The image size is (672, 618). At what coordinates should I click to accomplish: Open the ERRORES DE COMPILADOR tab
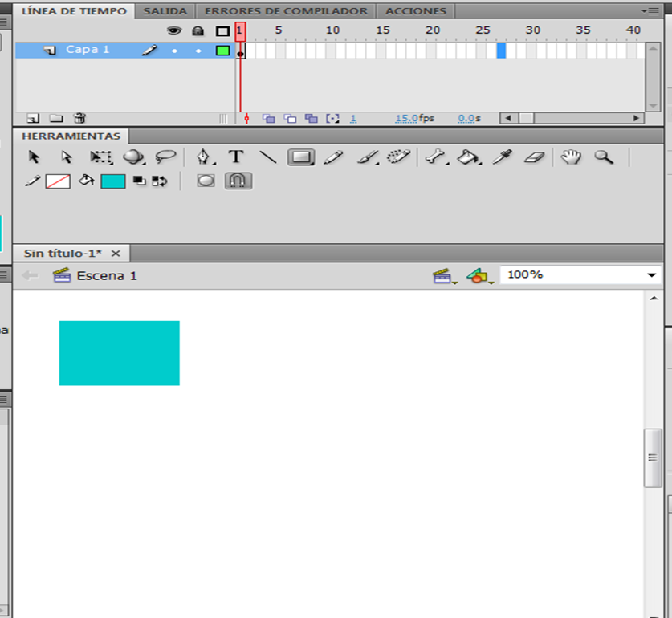point(286,11)
